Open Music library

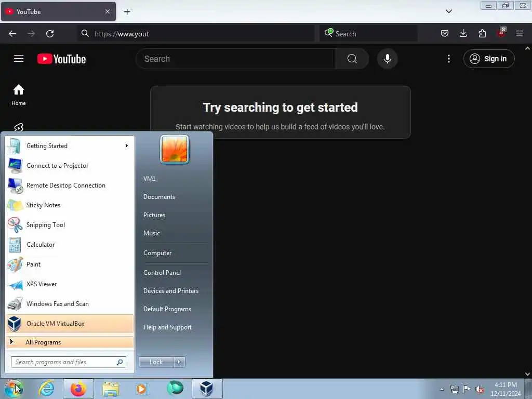pyautogui.click(x=152, y=233)
